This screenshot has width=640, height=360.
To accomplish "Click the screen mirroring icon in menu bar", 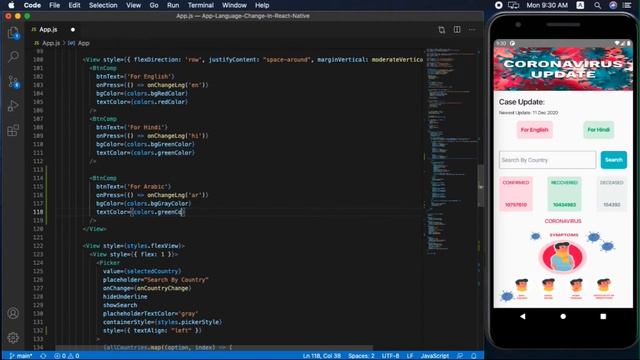I will (x=513, y=5).
